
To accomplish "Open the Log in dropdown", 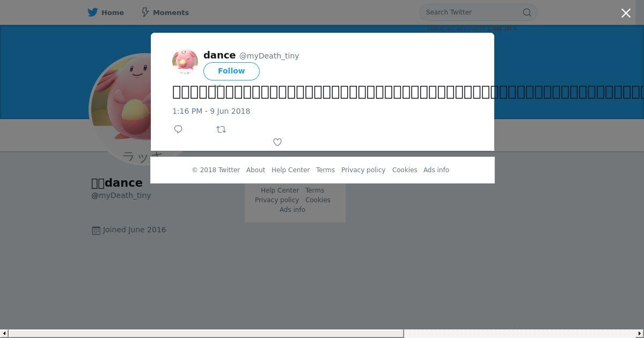I will [x=502, y=28].
